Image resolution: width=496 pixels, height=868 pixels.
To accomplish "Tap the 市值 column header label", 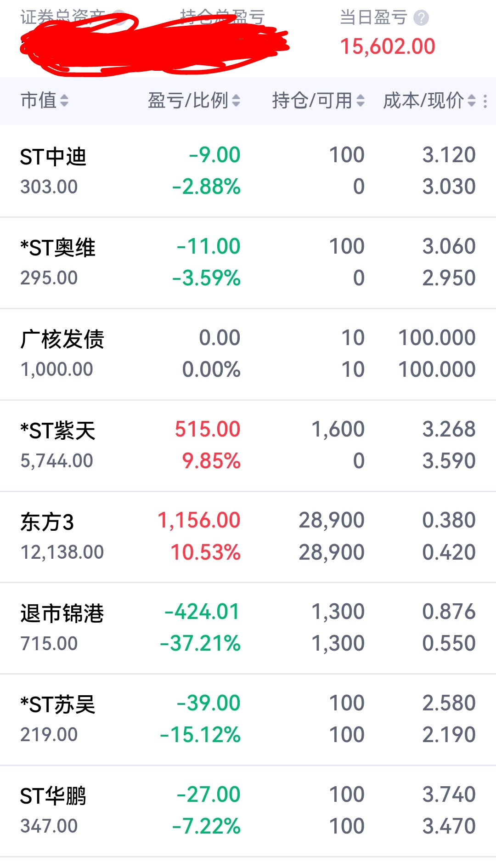I will [x=39, y=101].
